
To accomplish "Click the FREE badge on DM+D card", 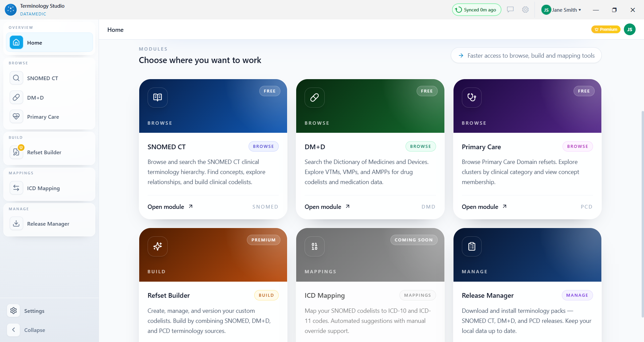I will click(427, 91).
